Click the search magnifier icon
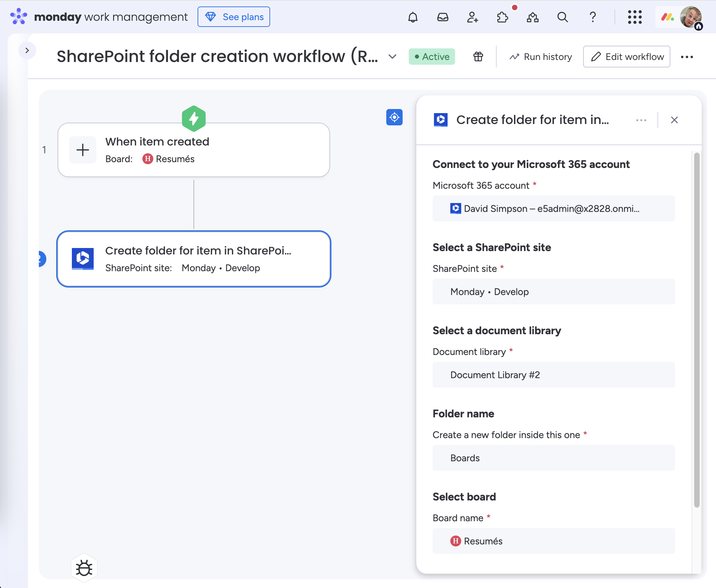The height and width of the screenshot is (588, 716). coord(562,17)
